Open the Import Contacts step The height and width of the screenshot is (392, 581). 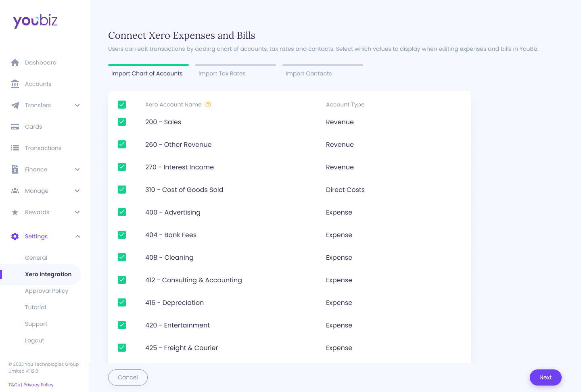[309, 73]
